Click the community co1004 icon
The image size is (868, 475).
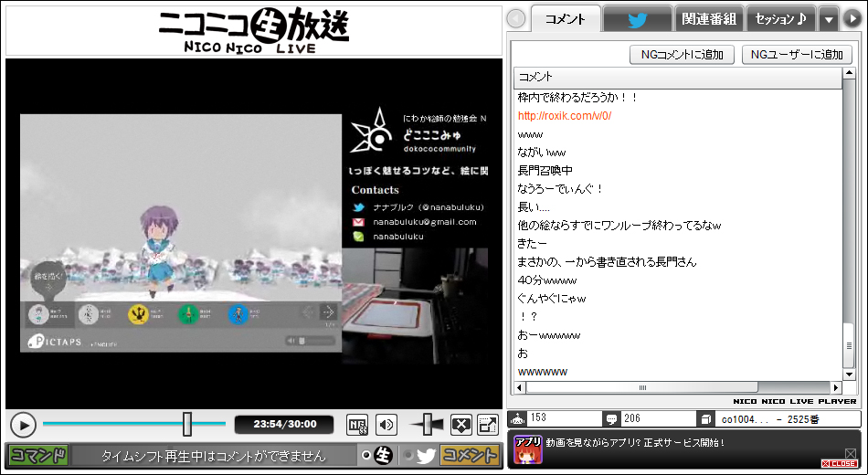(x=705, y=419)
